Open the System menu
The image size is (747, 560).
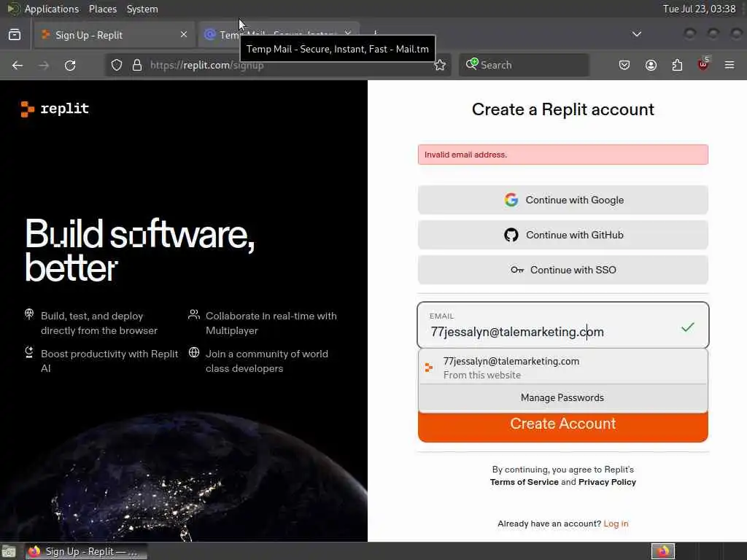(142, 9)
